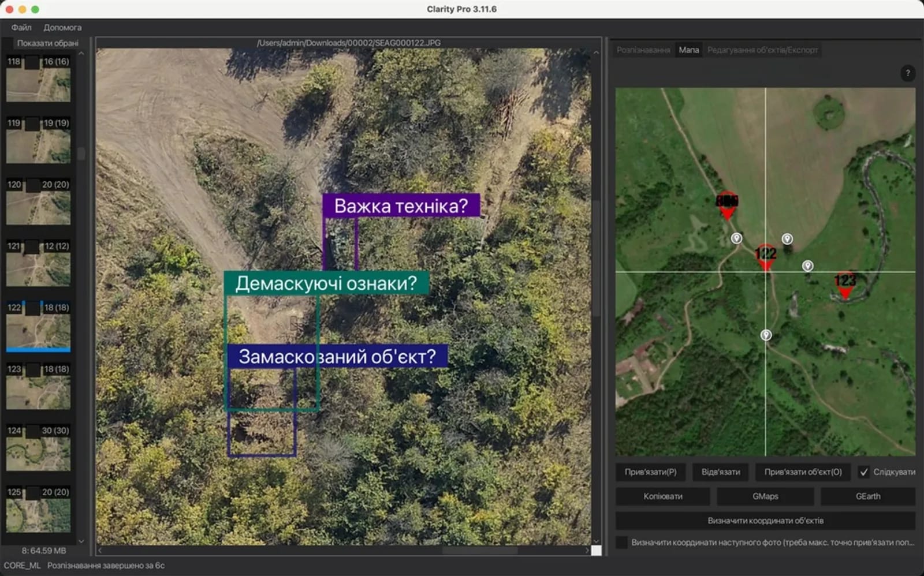Open the help question mark icon
Screen dimensions: 924x576
[908, 73]
